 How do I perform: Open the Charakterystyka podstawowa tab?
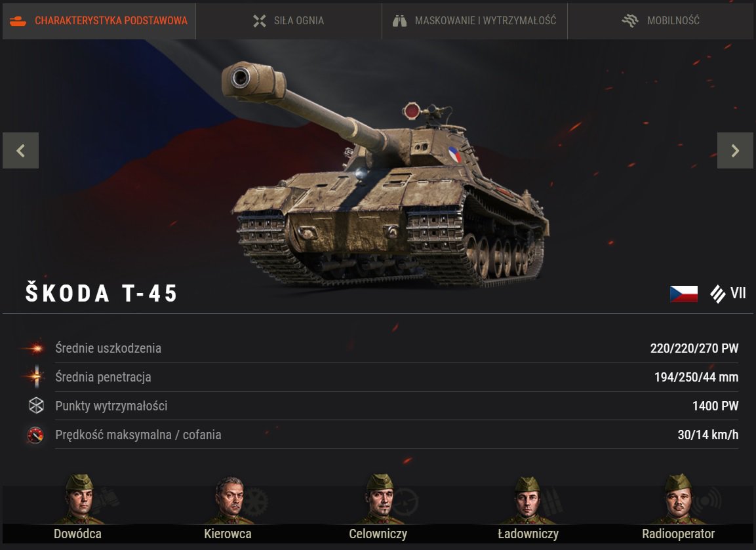point(99,21)
